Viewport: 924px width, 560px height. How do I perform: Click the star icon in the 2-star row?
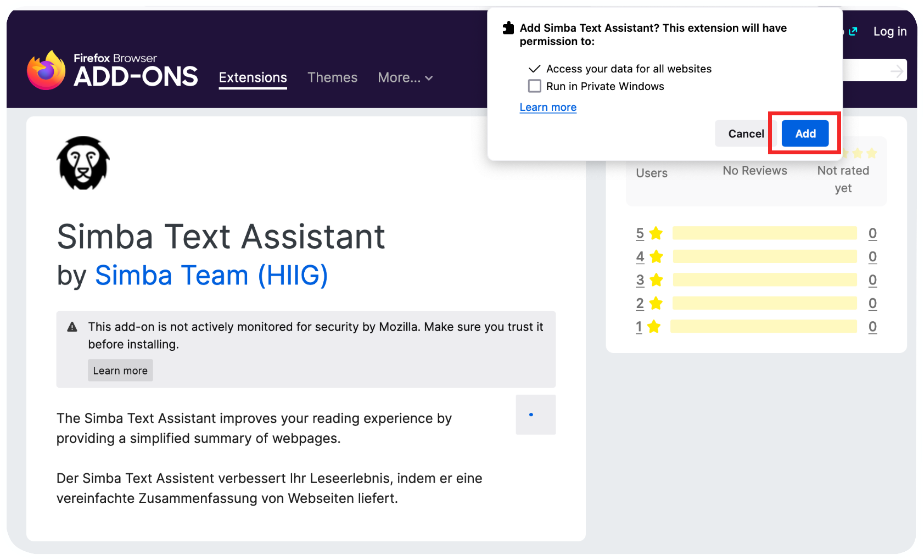click(656, 303)
